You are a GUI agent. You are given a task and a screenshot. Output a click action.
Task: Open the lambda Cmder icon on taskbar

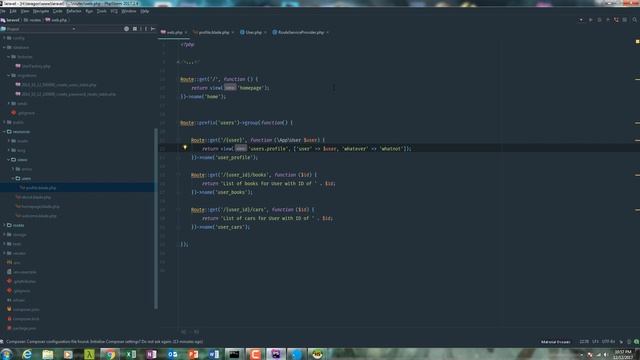click(x=89, y=354)
